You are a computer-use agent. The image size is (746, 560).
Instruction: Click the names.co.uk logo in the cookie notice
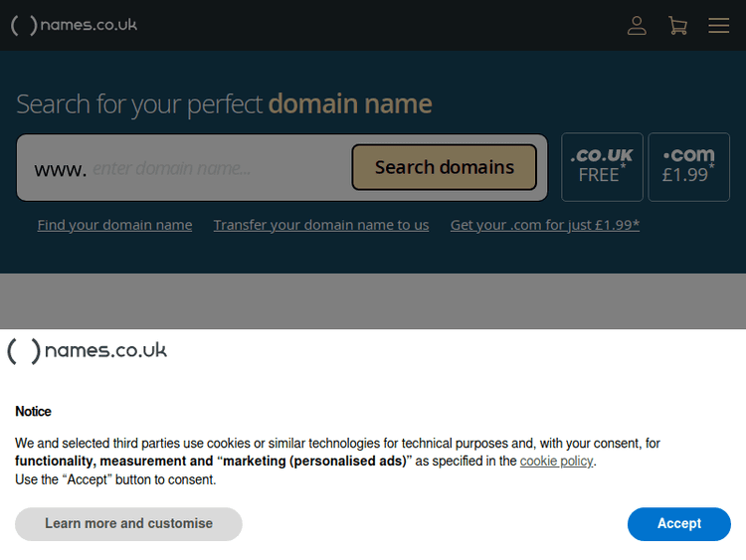click(88, 351)
